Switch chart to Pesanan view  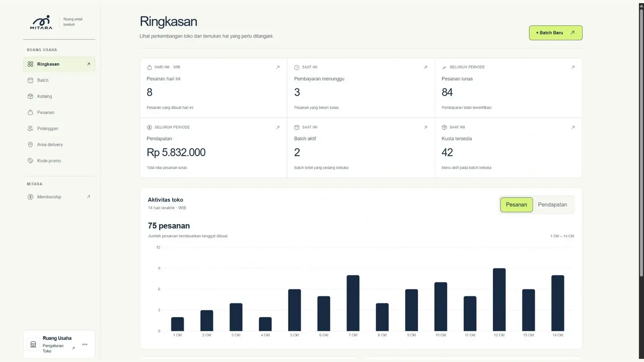pyautogui.click(x=517, y=205)
